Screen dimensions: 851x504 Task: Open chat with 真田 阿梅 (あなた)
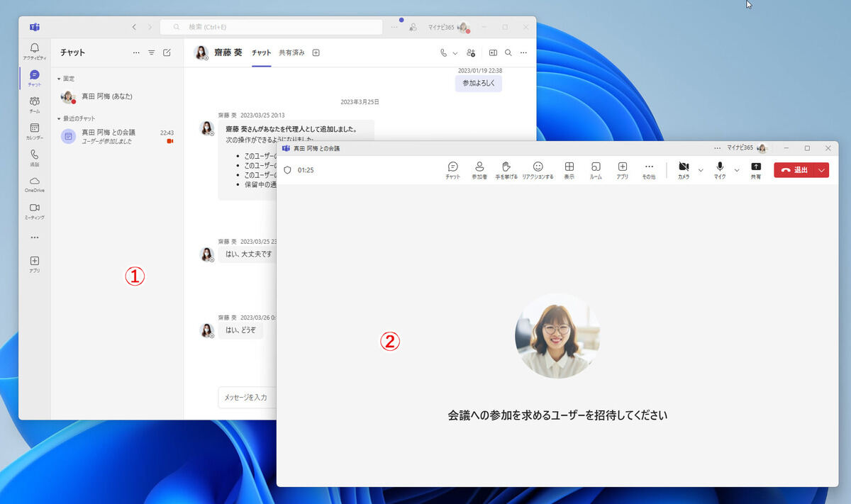117,96
